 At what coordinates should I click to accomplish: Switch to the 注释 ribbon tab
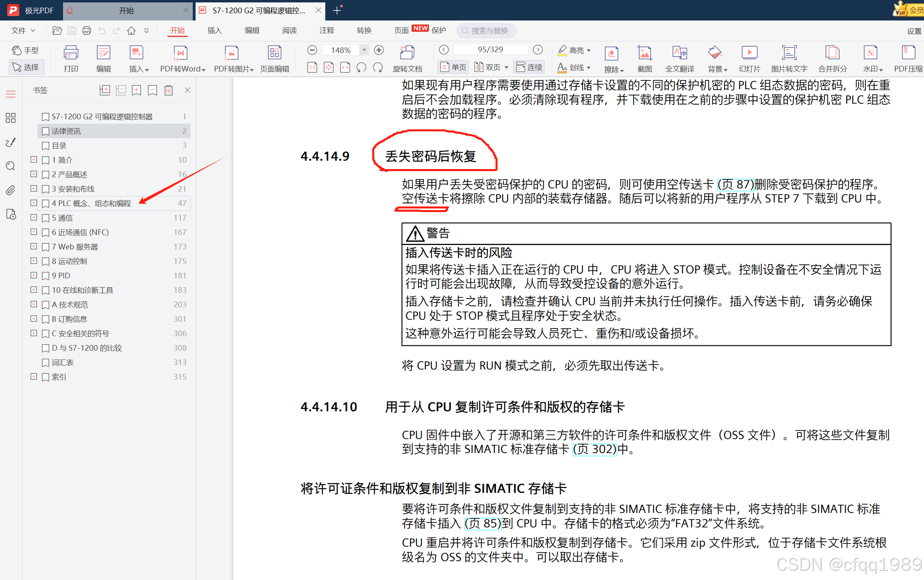pos(326,31)
